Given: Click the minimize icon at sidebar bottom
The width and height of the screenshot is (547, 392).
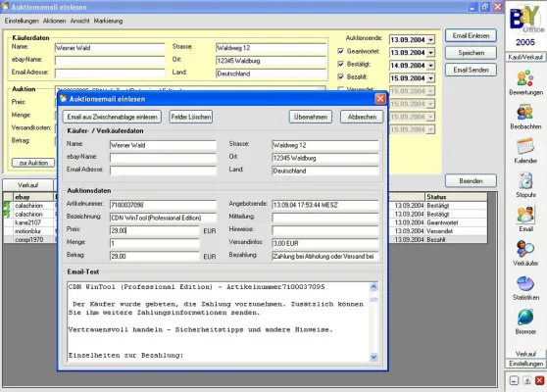Looking at the screenshot, I should [x=514, y=380].
